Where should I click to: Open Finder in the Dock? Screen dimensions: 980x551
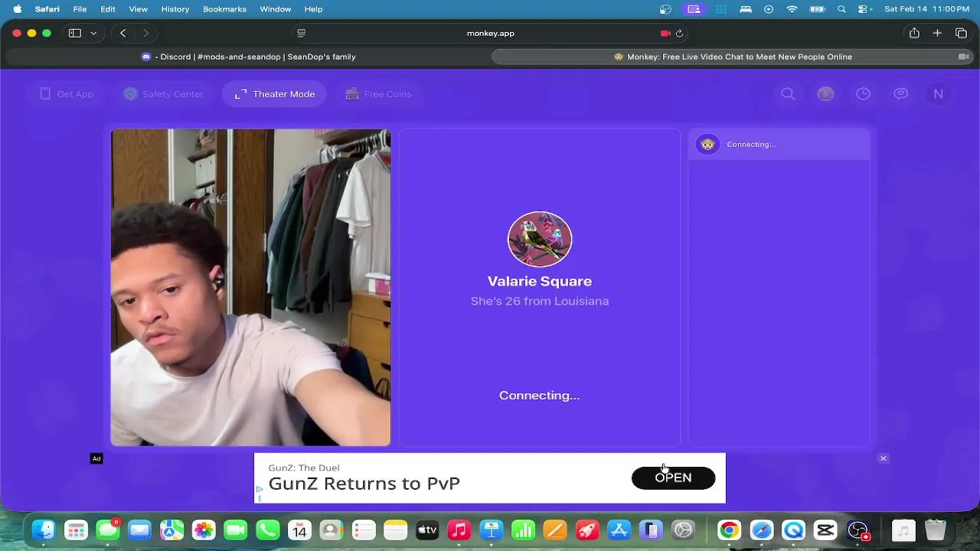click(44, 530)
